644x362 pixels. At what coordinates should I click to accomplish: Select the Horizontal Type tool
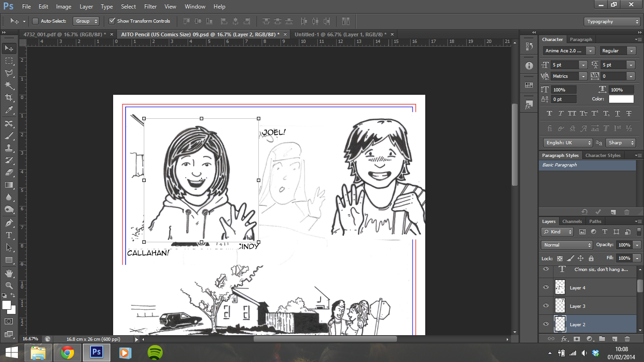[8, 235]
